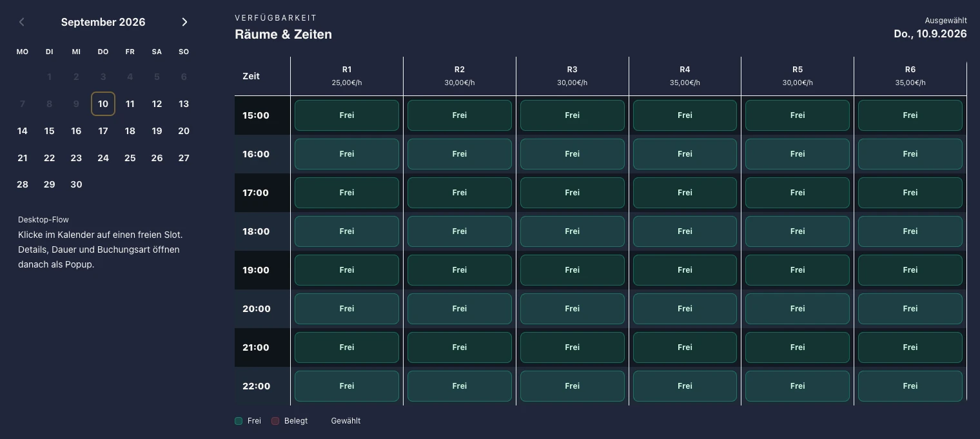
Task: Pick September 18 in the calendar
Action: click(x=130, y=131)
